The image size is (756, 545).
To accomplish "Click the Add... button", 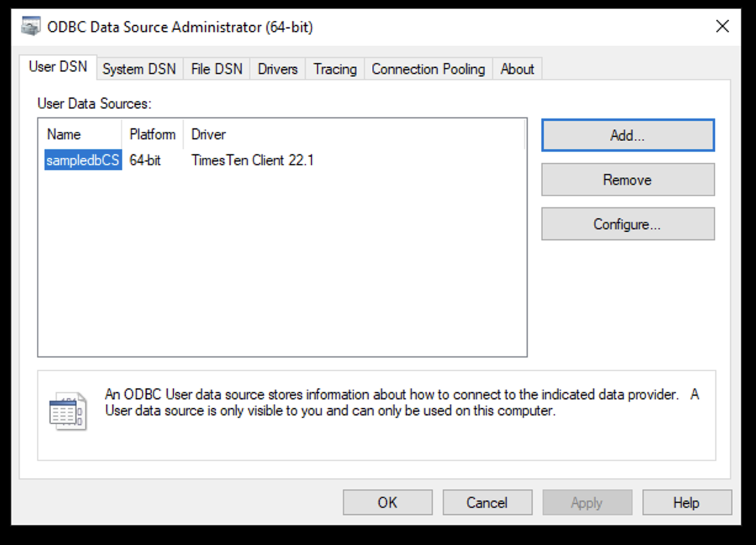I will pos(627,136).
